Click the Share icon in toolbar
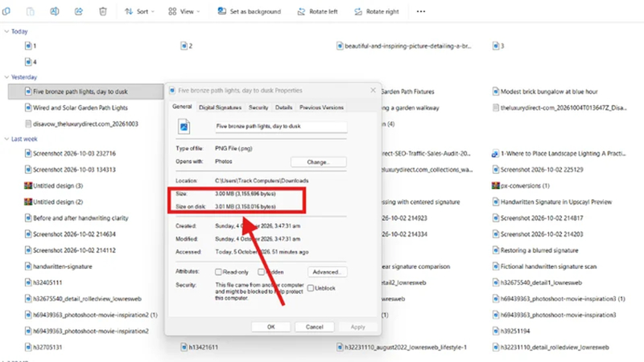Viewport: 644px width, 362px height. [78, 11]
